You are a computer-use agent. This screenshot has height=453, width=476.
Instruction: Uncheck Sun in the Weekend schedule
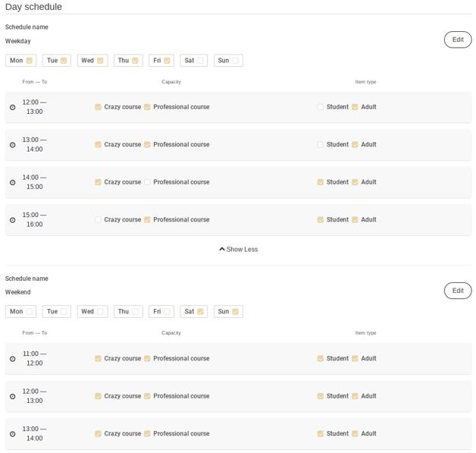(x=235, y=312)
